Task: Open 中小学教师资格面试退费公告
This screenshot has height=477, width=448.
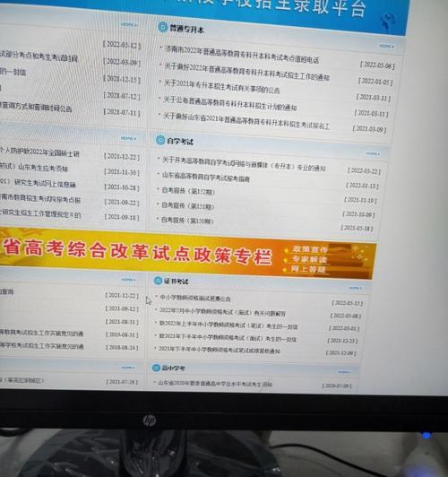Action: click(195, 298)
